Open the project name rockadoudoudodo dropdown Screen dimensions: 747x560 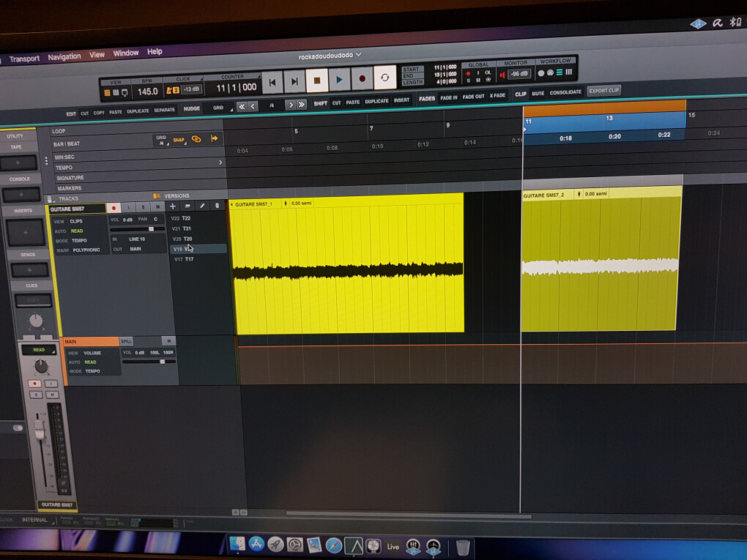(x=330, y=56)
